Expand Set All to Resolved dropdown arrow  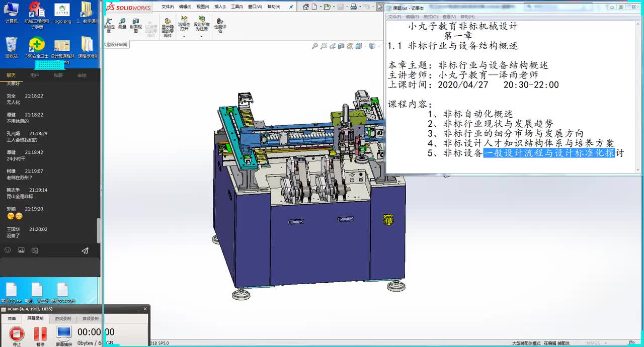point(202,36)
